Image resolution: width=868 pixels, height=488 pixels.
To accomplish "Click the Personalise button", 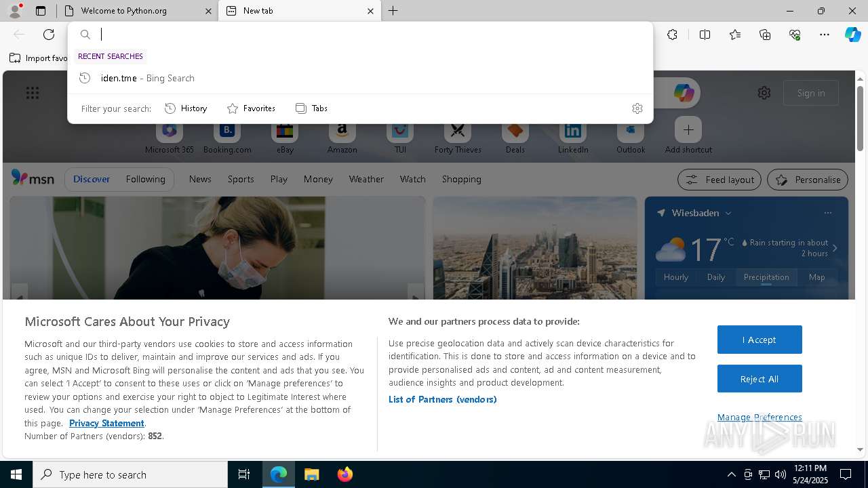I will coord(808,180).
